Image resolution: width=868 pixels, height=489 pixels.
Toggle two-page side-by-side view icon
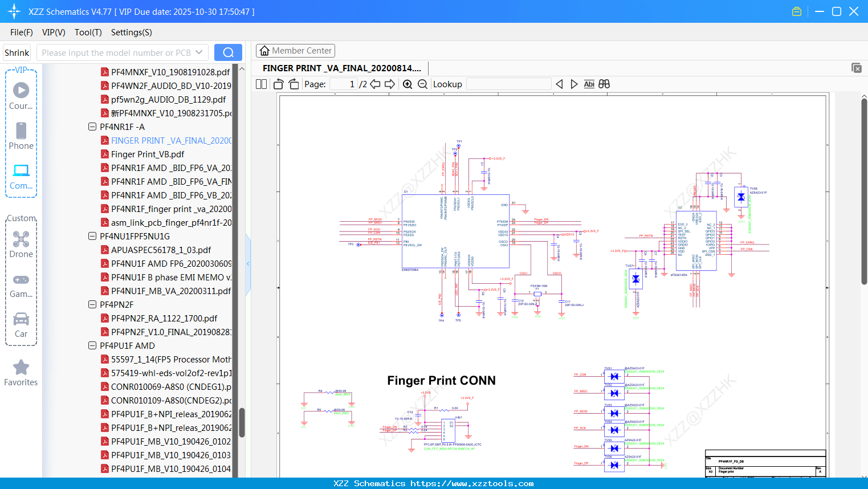point(262,84)
